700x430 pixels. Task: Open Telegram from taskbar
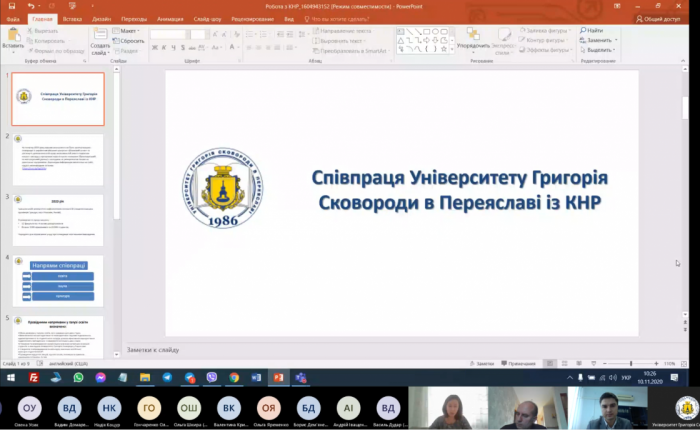(x=167, y=378)
